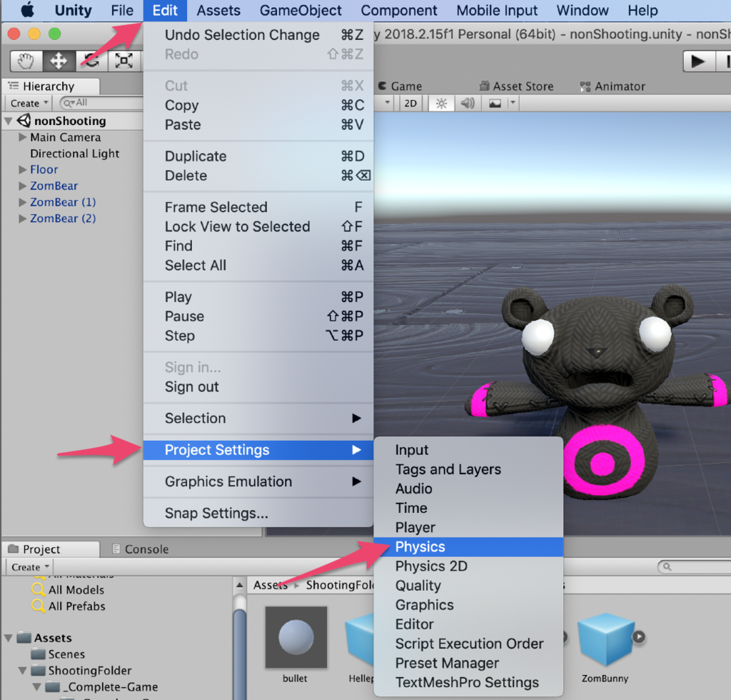
Task: Choose Delete from Edit menu
Action: 258,176
